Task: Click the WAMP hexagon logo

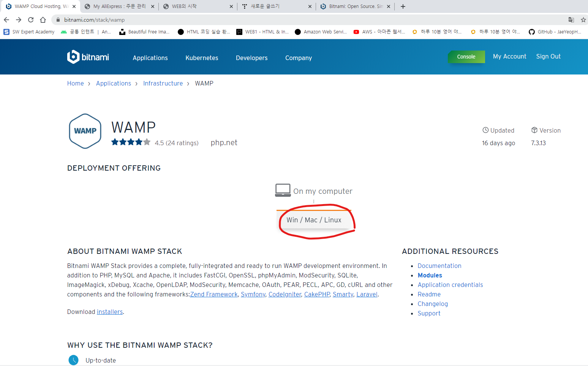Action: click(x=85, y=131)
